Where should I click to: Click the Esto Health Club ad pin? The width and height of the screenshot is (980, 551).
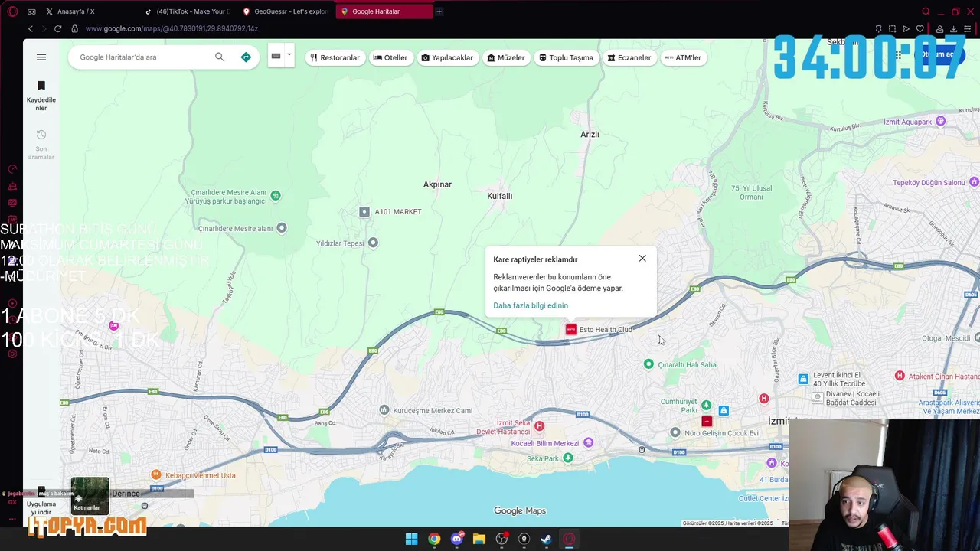(x=571, y=330)
